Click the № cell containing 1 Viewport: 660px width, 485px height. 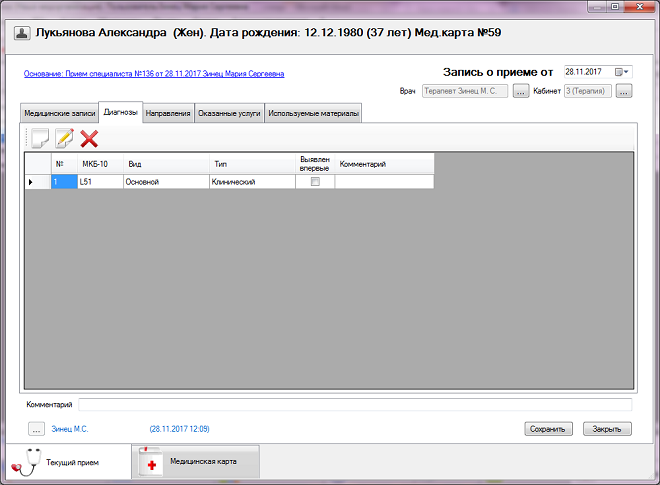64,182
